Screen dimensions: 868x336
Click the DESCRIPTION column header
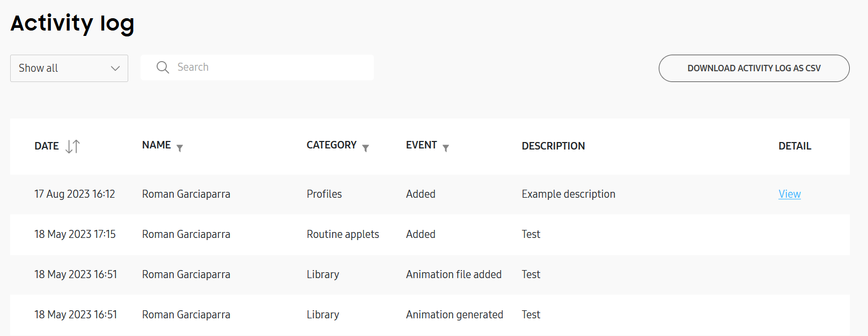(553, 146)
